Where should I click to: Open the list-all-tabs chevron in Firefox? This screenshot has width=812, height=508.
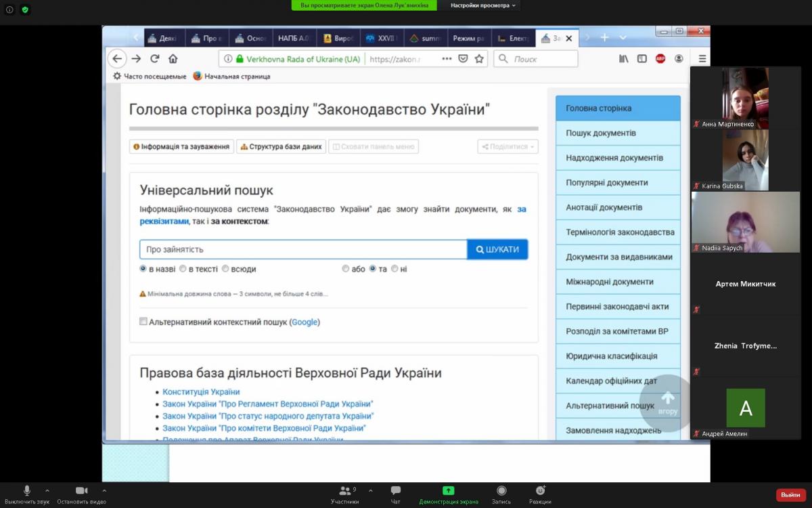click(623, 38)
